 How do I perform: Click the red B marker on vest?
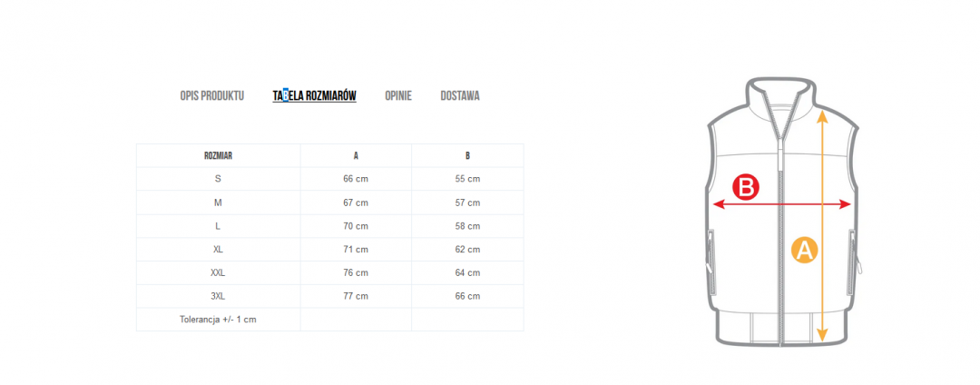click(745, 187)
